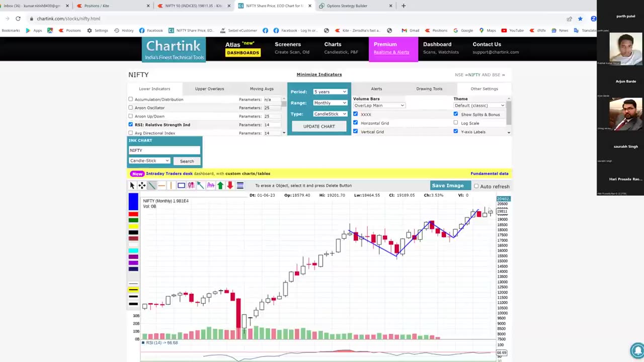This screenshot has height=362, width=644.
Task: Open the Range dropdown showing Monthly
Action: (330, 103)
